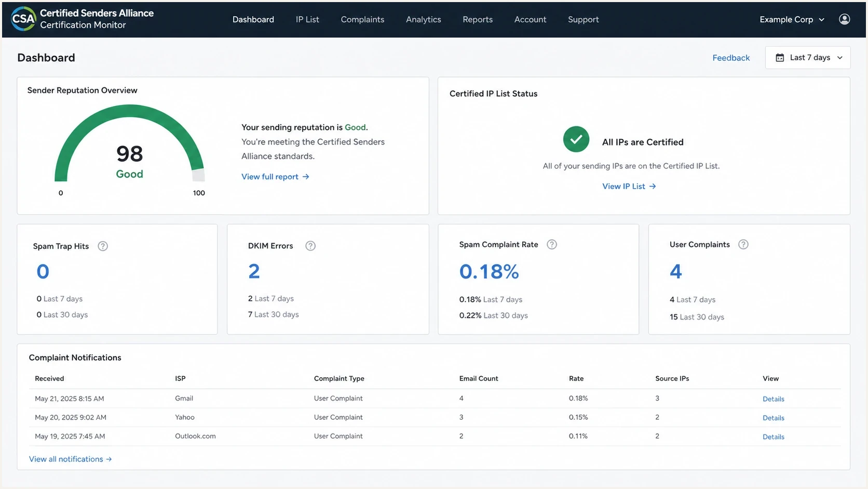Click View IP List link
Screen dimensions: 868x489
(x=629, y=186)
